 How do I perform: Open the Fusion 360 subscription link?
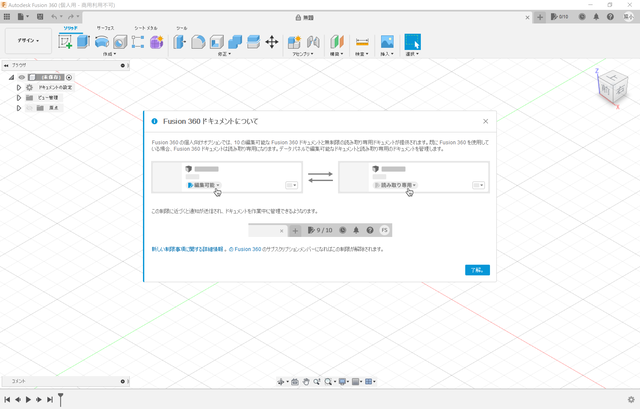click(245, 249)
